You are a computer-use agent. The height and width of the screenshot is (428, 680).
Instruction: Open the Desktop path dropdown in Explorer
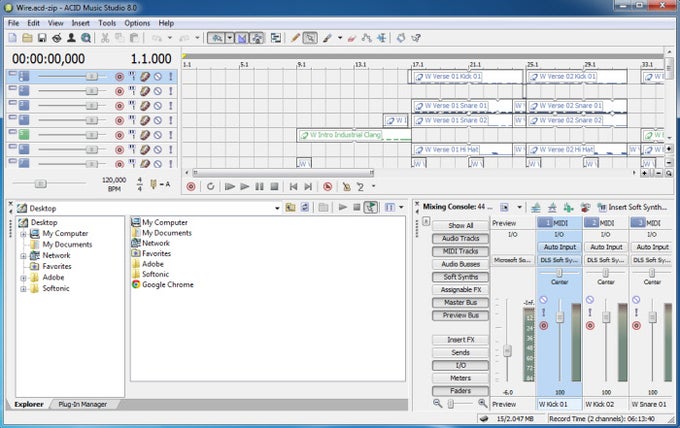[275, 207]
